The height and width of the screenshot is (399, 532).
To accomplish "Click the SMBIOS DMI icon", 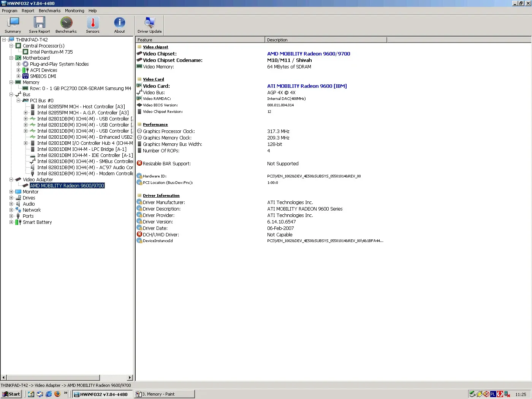I will coord(25,76).
